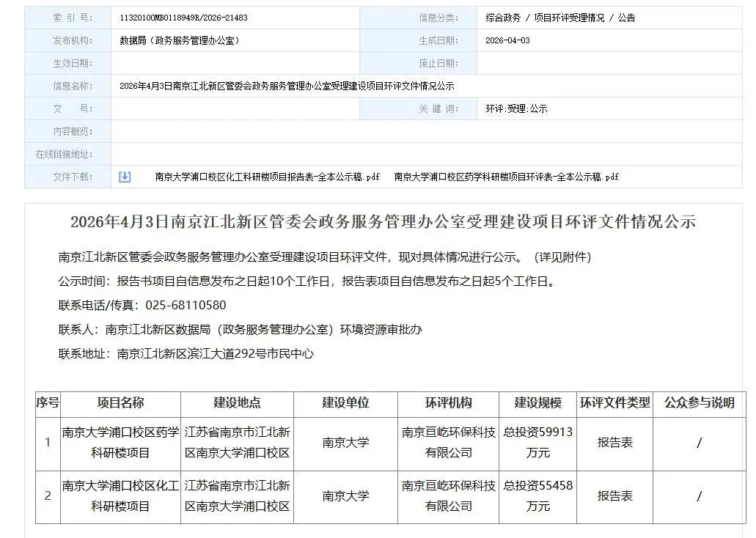This screenshot has height=538, width=756.
Task: Click the location cell in row 1
Action: [238, 443]
